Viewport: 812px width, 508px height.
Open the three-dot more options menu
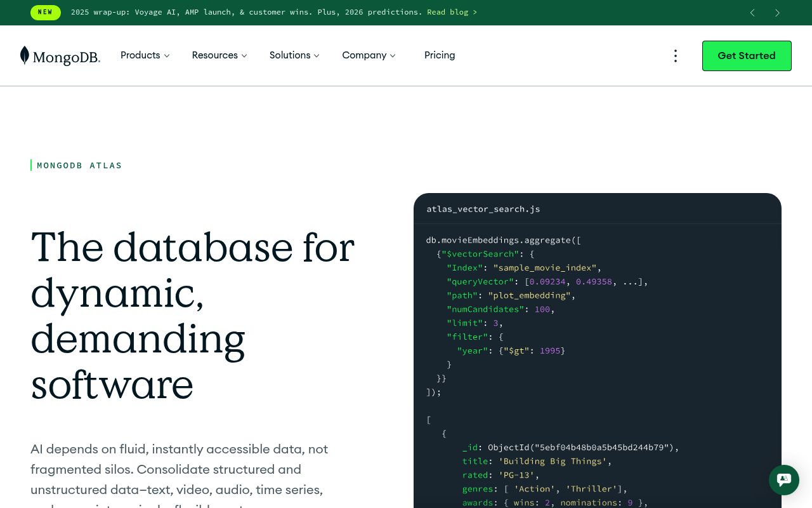coord(676,56)
